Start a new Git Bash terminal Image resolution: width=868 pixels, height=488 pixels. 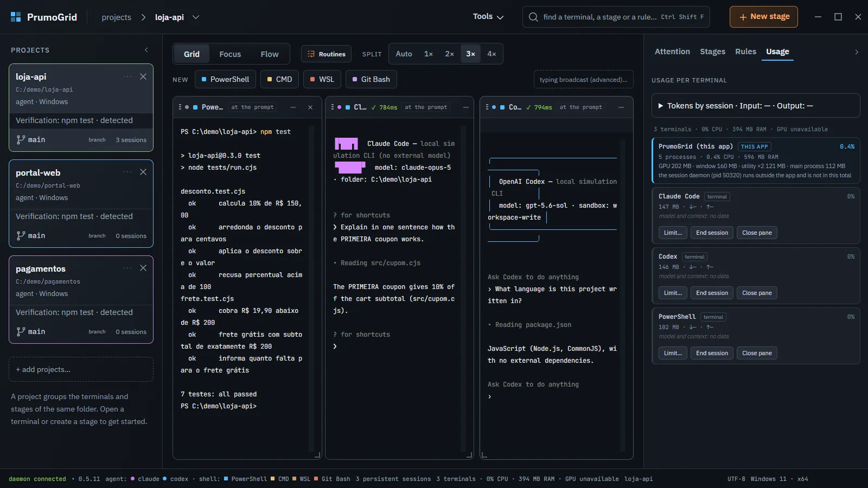[x=371, y=79]
